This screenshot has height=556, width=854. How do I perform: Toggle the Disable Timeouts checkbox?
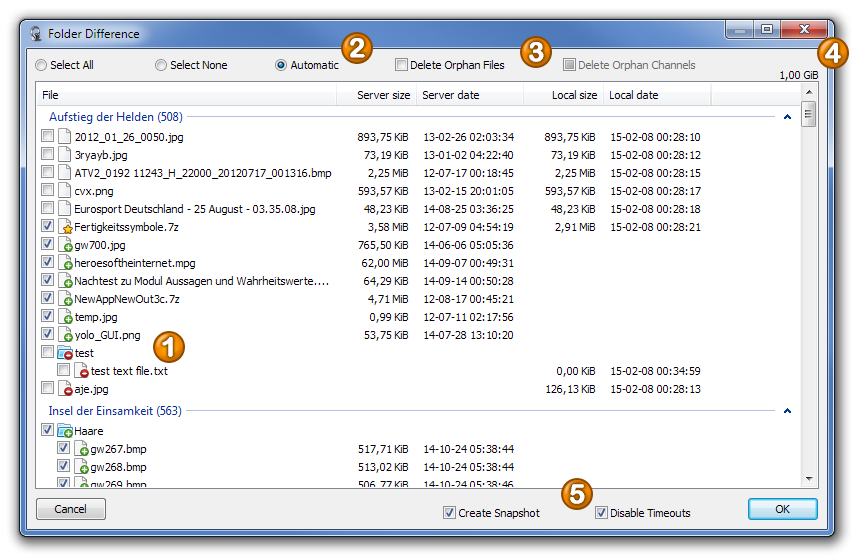click(601, 513)
